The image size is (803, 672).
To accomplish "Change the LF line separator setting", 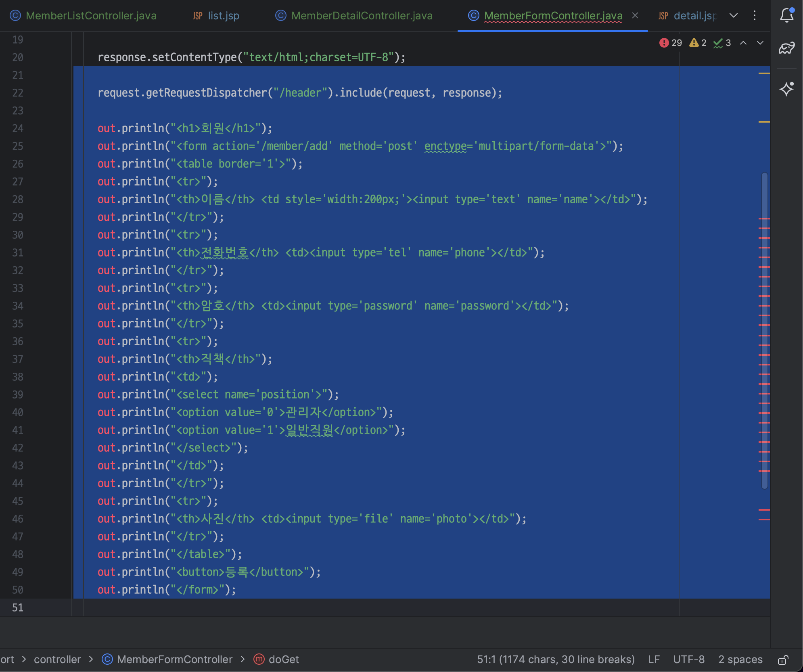I will tap(654, 659).
